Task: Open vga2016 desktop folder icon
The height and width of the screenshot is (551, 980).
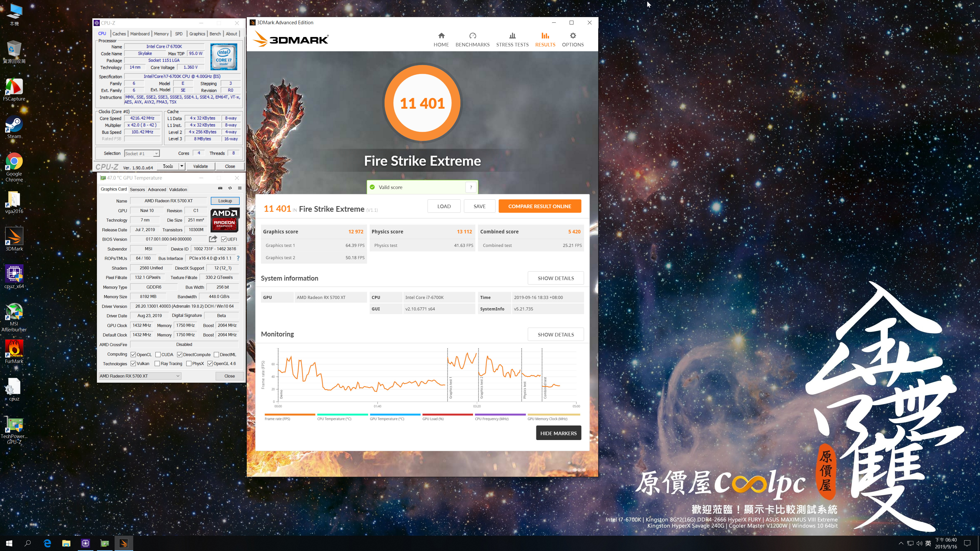Action: [14, 203]
